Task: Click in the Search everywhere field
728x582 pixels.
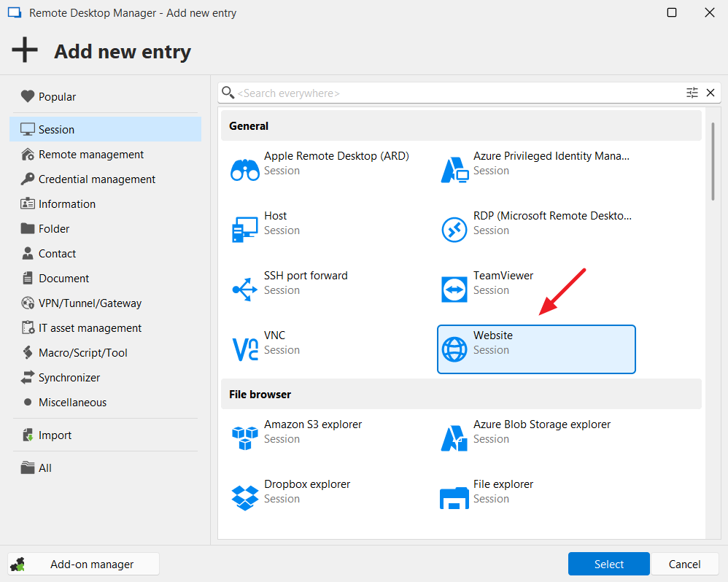Action: (x=452, y=93)
